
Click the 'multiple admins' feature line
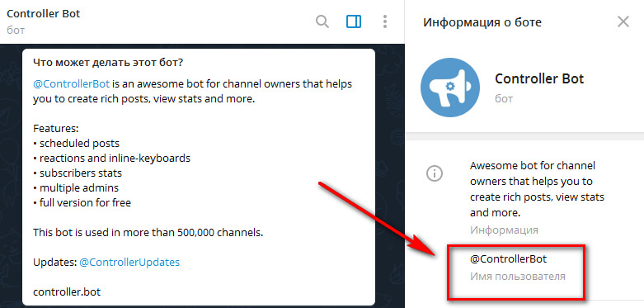tap(76, 188)
